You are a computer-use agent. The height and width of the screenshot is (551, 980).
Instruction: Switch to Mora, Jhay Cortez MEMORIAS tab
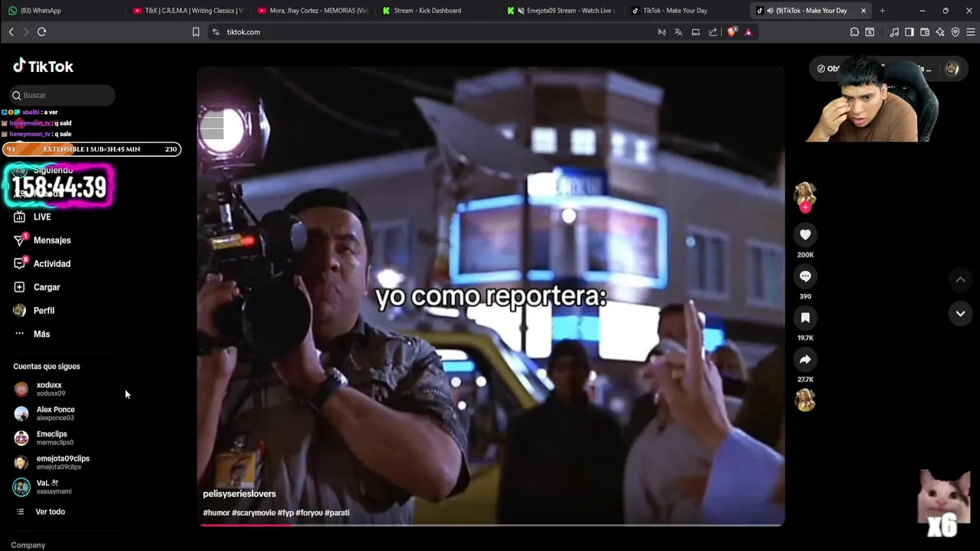tap(313, 11)
